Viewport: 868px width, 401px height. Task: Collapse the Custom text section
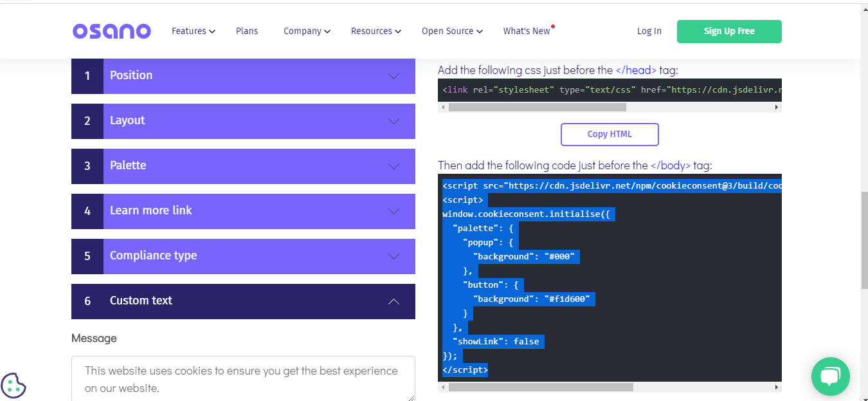(243, 301)
